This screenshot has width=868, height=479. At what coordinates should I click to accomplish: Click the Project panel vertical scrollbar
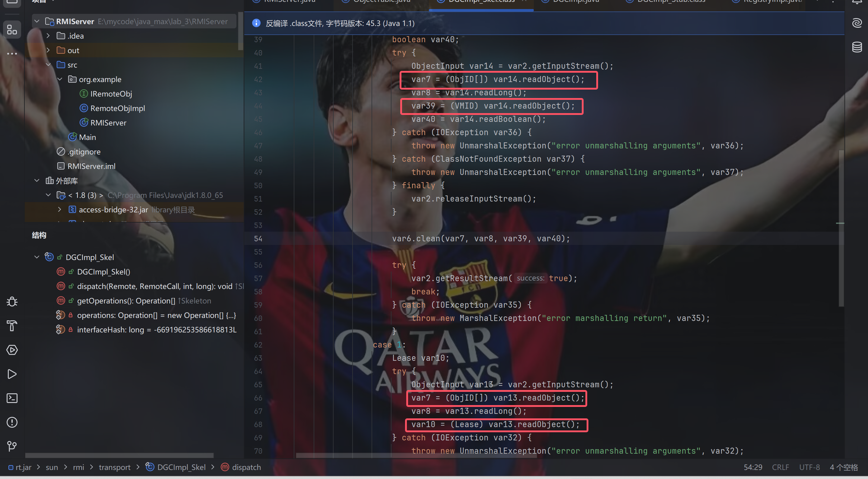(240, 31)
